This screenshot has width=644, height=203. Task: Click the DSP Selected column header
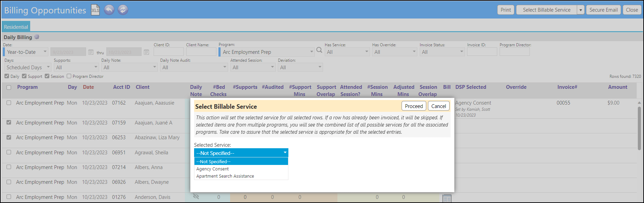[471, 87]
